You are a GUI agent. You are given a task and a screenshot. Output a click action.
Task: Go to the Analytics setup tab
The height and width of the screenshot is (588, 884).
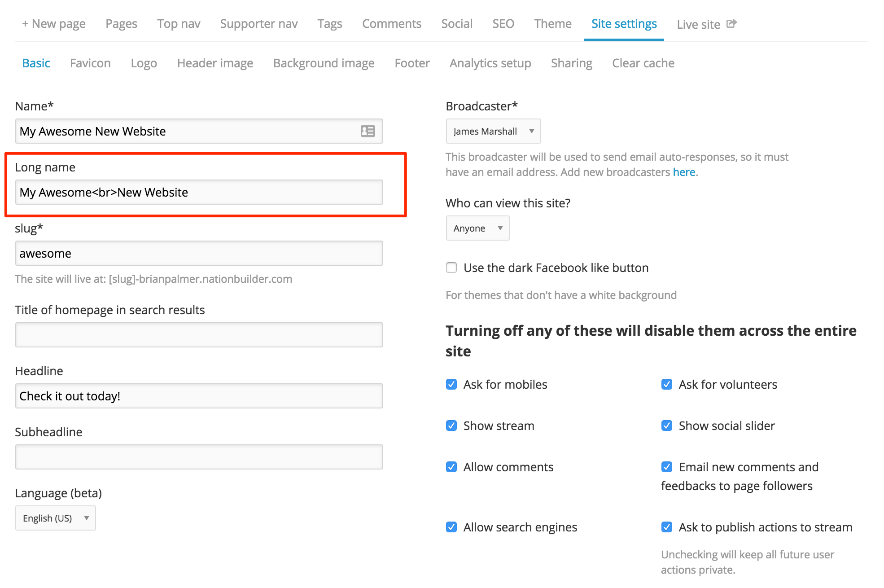490,63
